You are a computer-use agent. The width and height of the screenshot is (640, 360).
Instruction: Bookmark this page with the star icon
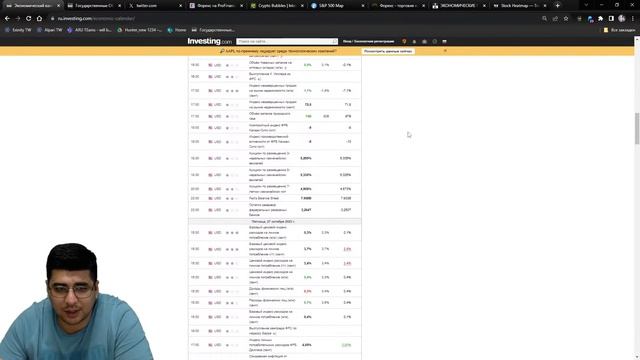(566, 18)
